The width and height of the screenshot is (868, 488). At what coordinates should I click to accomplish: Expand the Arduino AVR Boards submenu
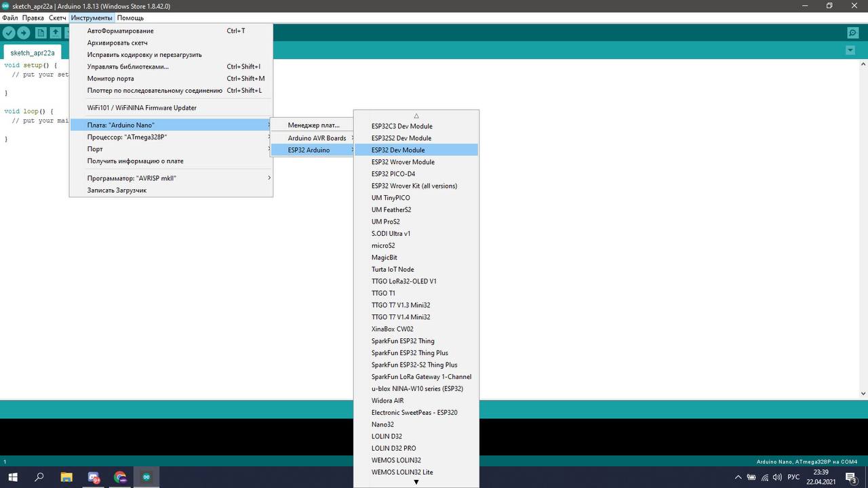[x=313, y=138]
